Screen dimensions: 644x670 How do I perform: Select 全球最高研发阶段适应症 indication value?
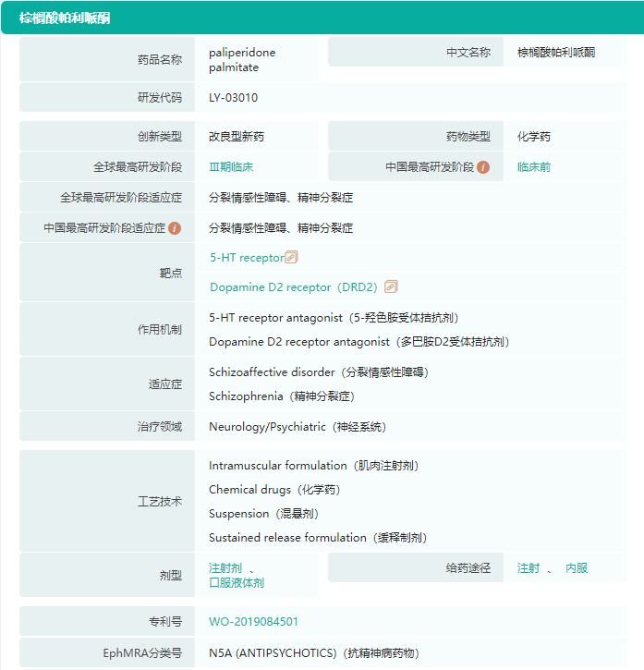pyautogui.click(x=281, y=198)
